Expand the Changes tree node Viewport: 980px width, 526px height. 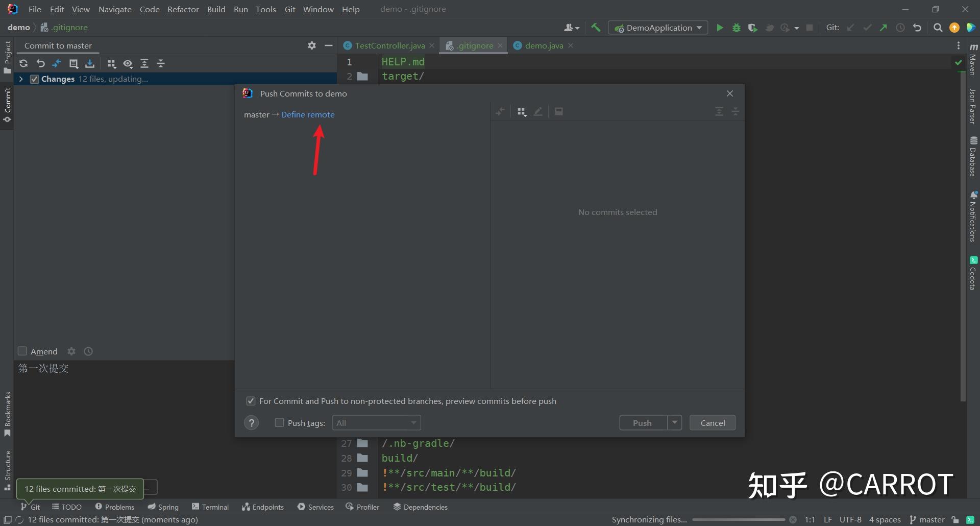coord(21,79)
